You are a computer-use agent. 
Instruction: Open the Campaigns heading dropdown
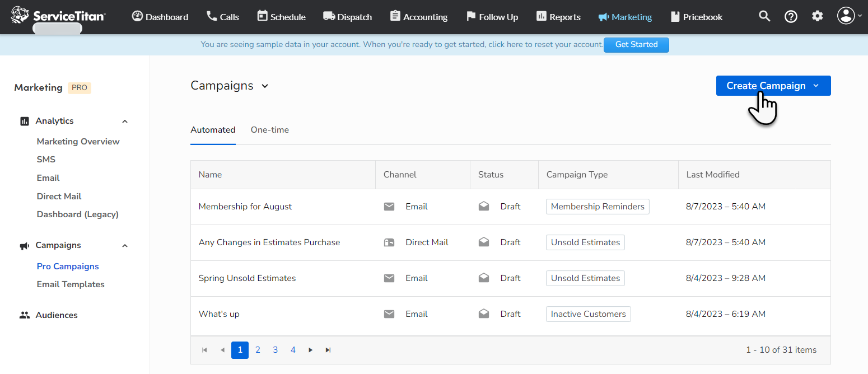point(230,86)
